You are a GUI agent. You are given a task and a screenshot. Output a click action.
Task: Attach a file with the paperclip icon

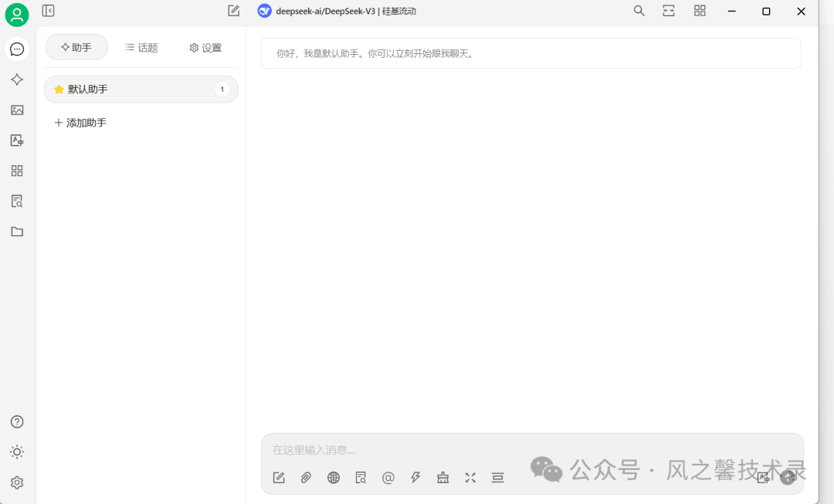pos(306,478)
